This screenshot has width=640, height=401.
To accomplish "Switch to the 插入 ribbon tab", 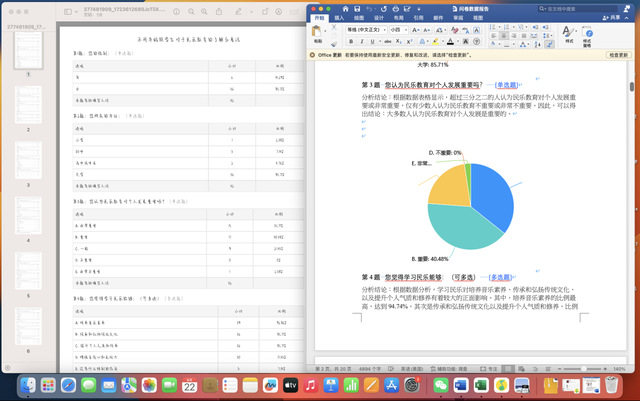I will [339, 18].
